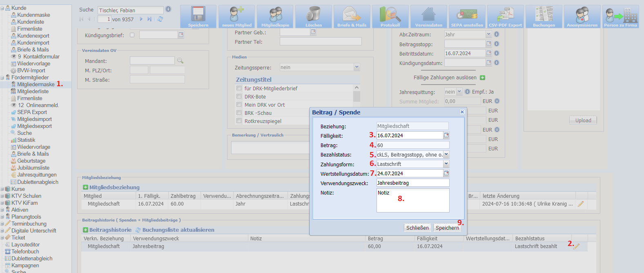Click the Partner Tel input field
Screen dimensions: 644x273
[x=321, y=41]
